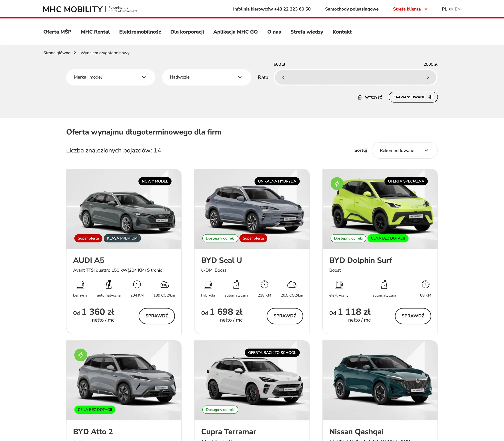504x441 pixels.
Task: Click the breadcrumb chevron after Strona główna
Action: [x=75, y=53]
